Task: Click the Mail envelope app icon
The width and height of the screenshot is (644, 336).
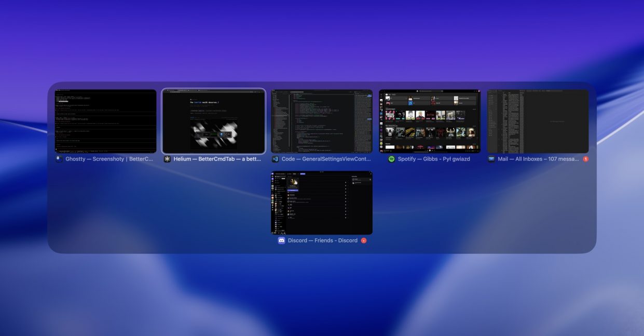Action: click(491, 159)
